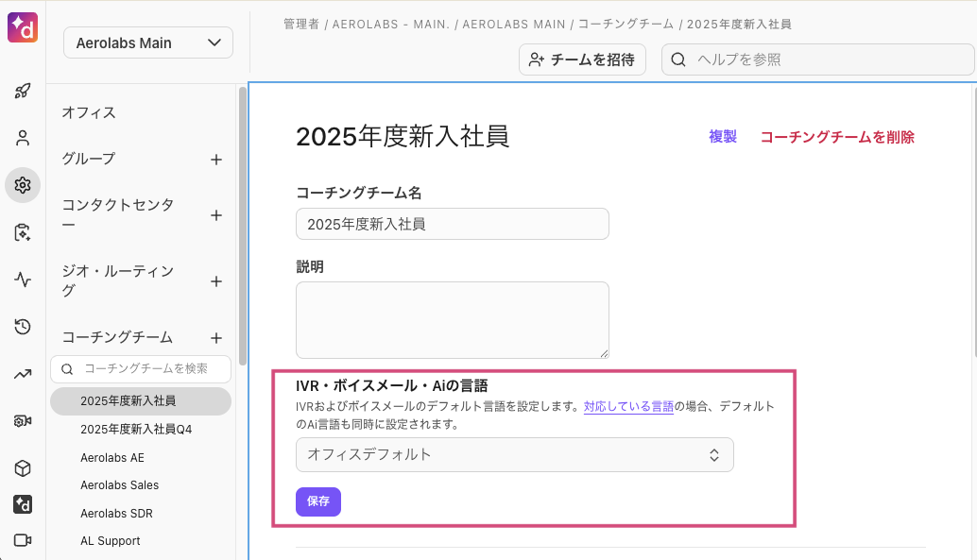Screen dimensions: 977x560
Task: Click コーチングチームを削除 link
Action: (x=836, y=137)
